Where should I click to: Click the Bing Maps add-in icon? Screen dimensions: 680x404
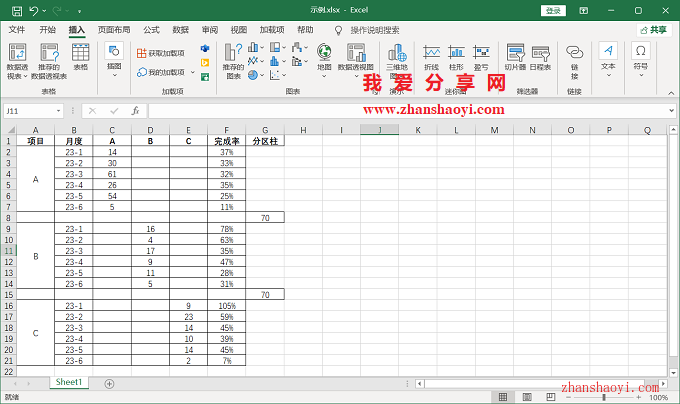point(205,62)
